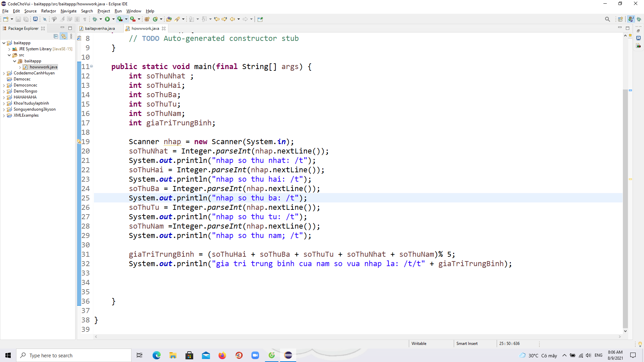
Task: Click the Last Edit Location arrow icon
Action: click(x=217, y=19)
